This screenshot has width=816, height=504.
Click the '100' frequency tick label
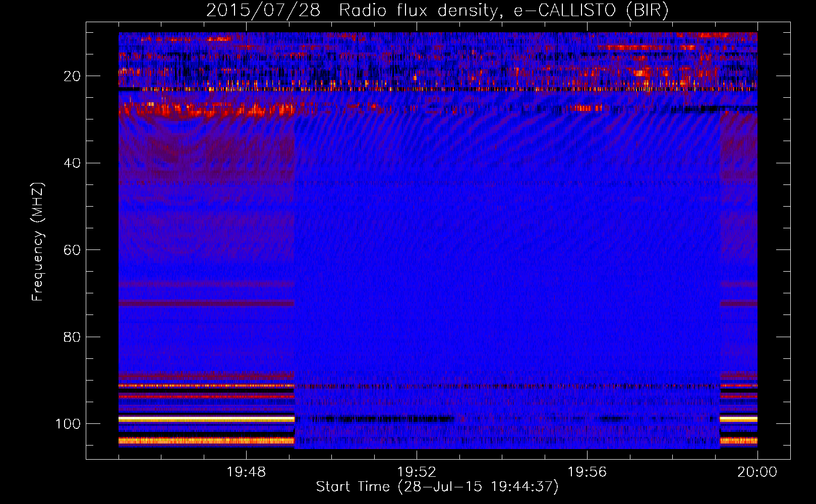click(68, 424)
